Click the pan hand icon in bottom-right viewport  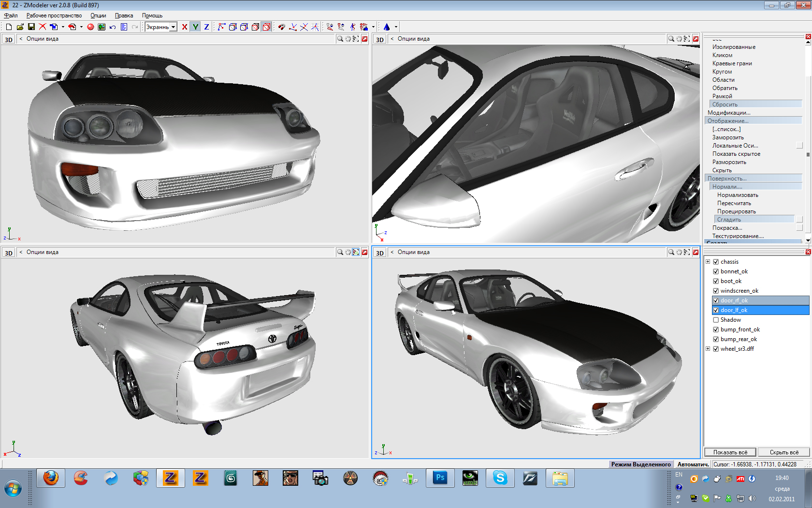(679, 252)
